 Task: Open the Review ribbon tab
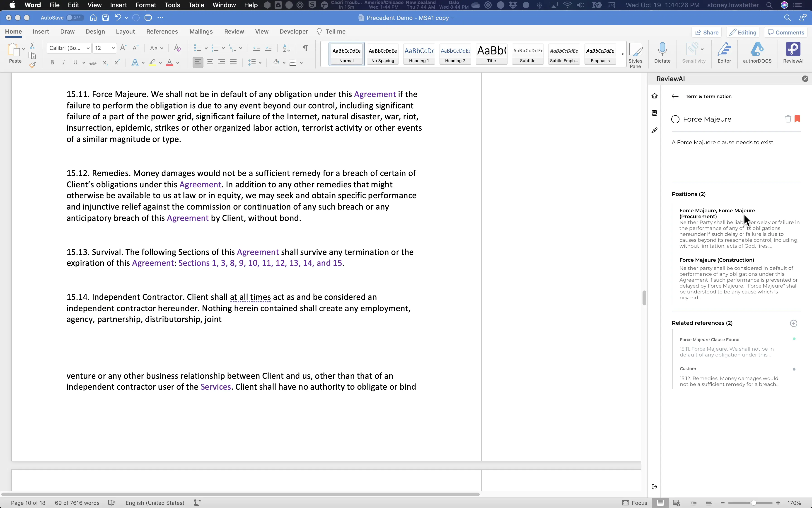(234, 32)
